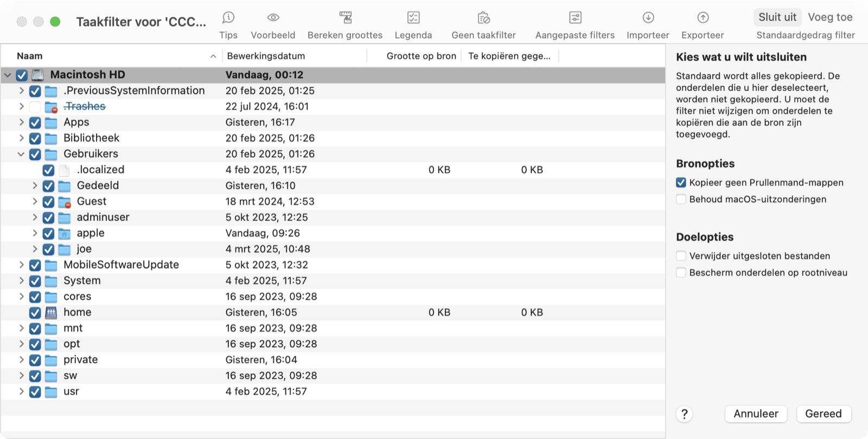Click the Annuleer button

pyautogui.click(x=756, y=414)
